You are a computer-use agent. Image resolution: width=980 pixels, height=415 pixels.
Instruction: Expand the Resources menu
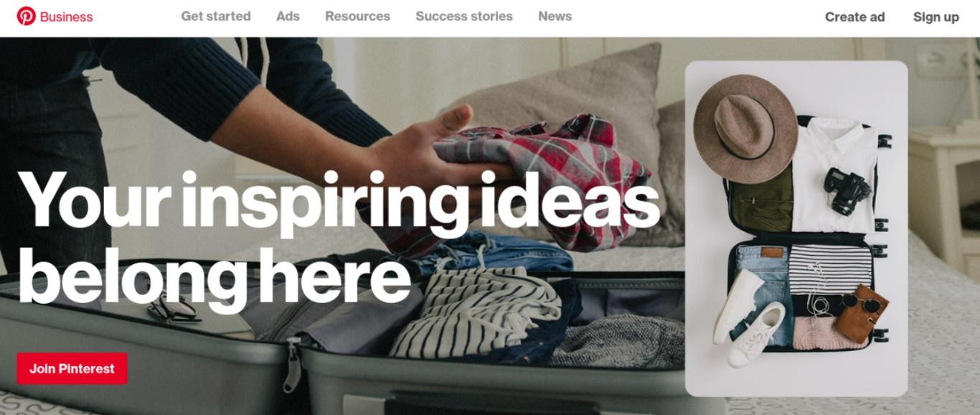tap(357, 16)
